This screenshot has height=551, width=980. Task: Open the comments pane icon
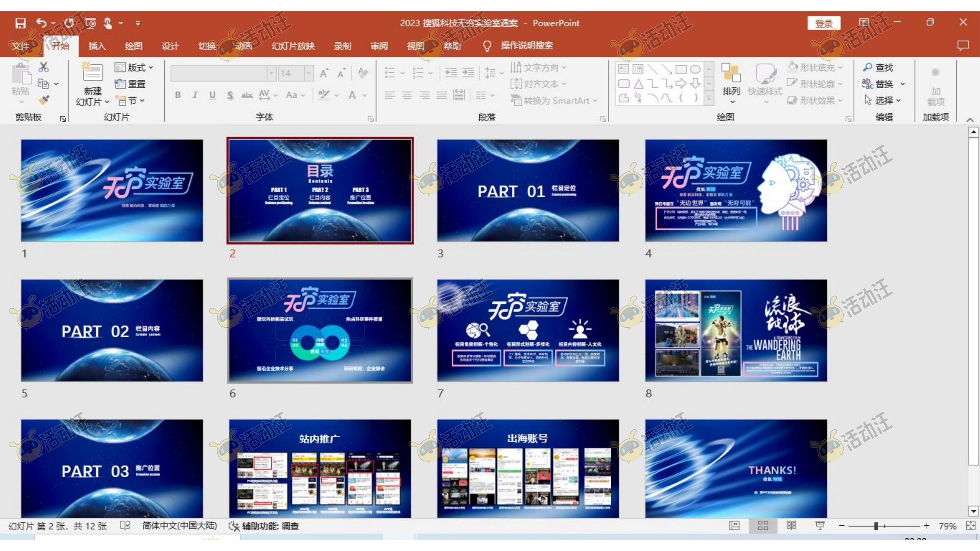point(963,46)
